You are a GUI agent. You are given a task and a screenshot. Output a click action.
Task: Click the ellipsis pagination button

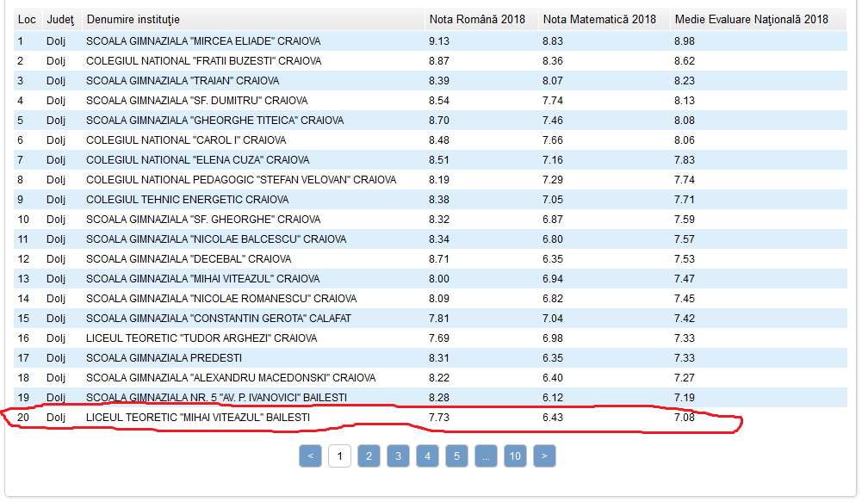click(486, 456)
